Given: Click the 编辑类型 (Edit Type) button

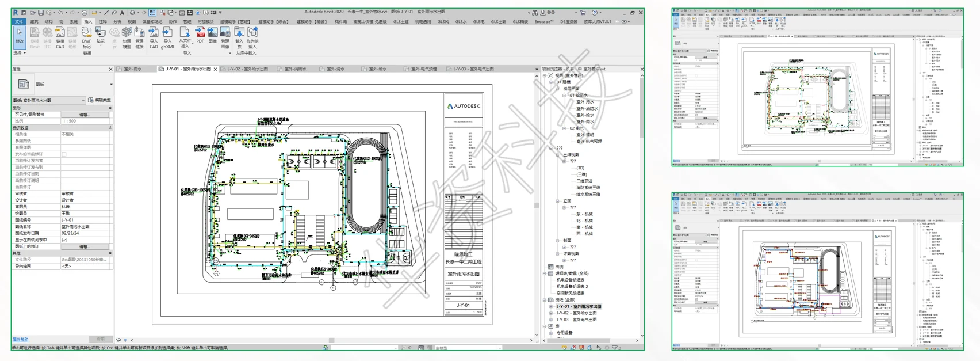Looking at the screenshot, I should tap(99, 100).
